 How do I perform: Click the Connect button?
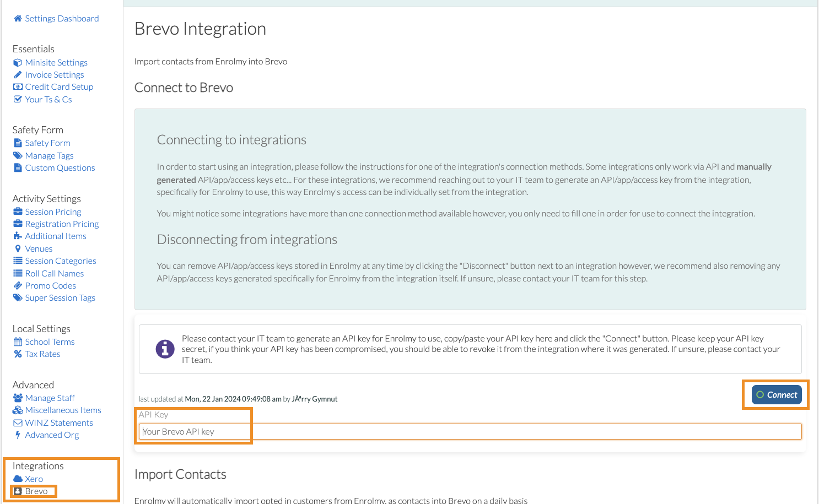point(777,395)
